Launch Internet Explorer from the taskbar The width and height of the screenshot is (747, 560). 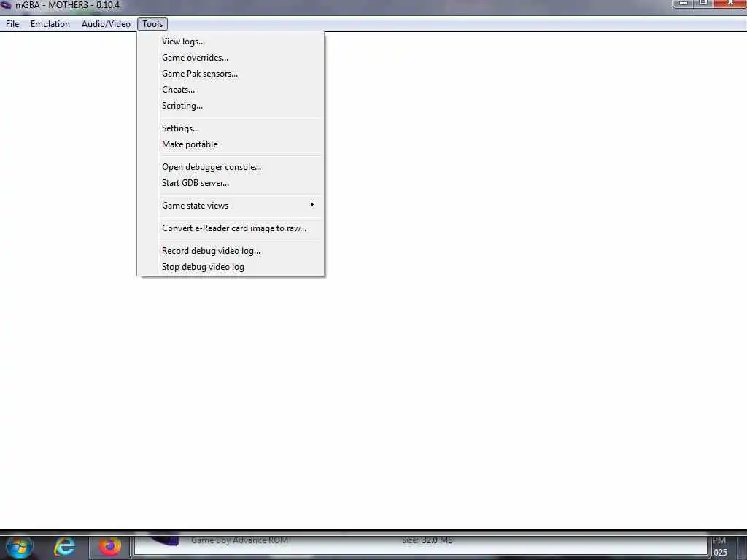65,546
